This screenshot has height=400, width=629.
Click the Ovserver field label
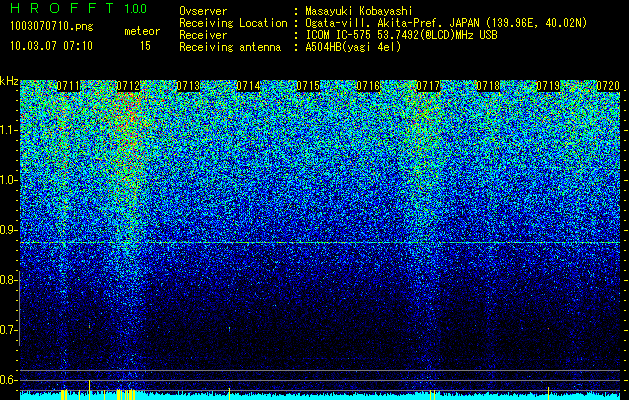(203, 11)
